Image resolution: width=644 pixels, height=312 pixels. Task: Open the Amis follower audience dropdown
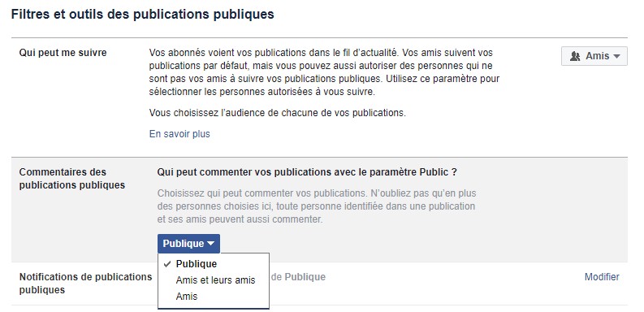point(594,56)
